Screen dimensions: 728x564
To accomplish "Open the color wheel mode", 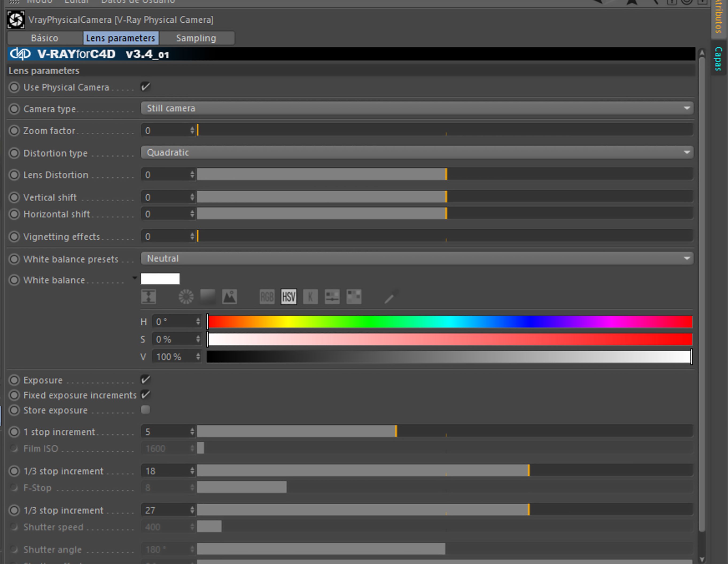I will pyautogui.click(x=186, y=296).
